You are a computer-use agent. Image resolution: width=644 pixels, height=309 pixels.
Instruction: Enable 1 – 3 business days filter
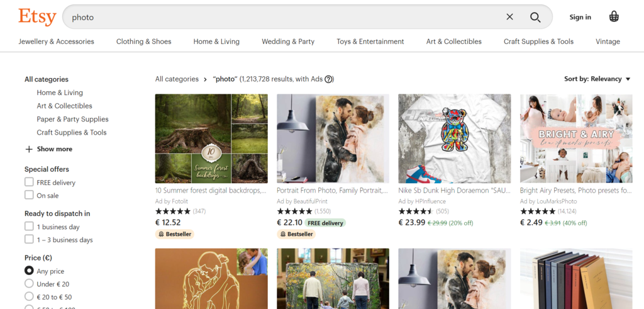click(x=29, y=239)
